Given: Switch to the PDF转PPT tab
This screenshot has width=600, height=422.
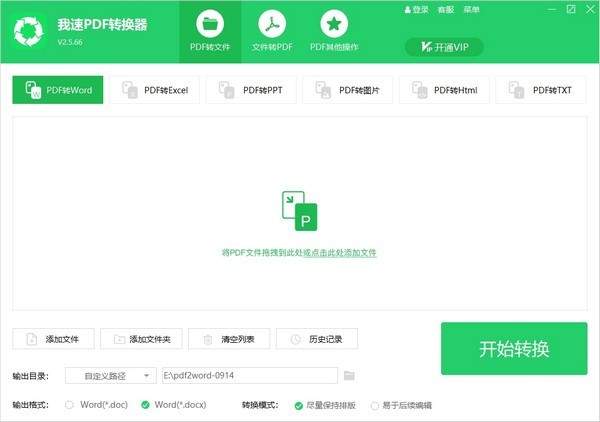Looking at the screenshot, I should point(251,90).
